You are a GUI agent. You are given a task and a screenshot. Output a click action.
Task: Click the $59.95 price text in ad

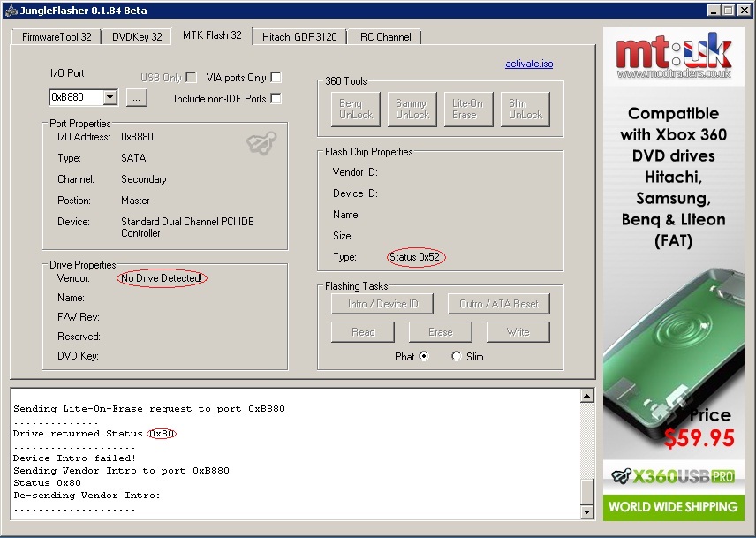pos(699,437)
